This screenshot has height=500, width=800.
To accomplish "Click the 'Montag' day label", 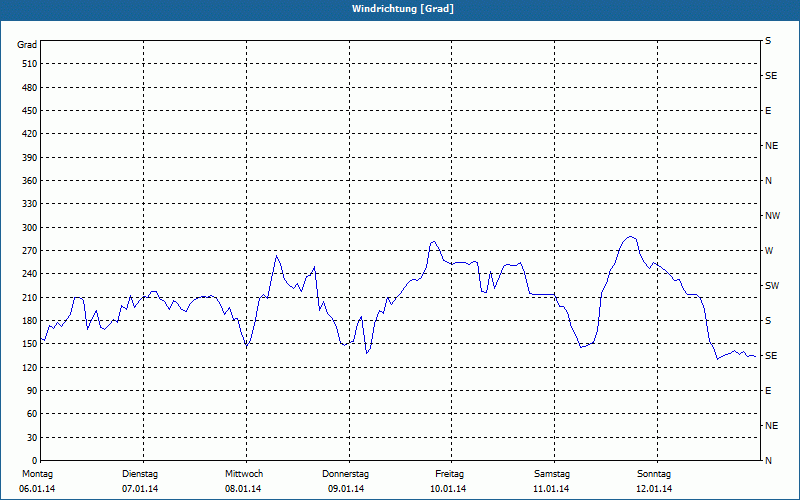I will click(x=37, y=474).
